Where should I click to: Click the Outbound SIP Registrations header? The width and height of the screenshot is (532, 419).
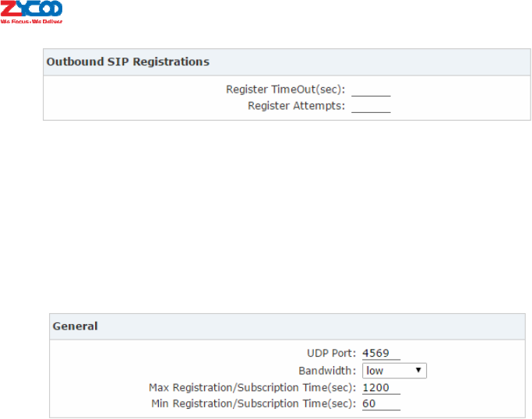coord(128,62)
